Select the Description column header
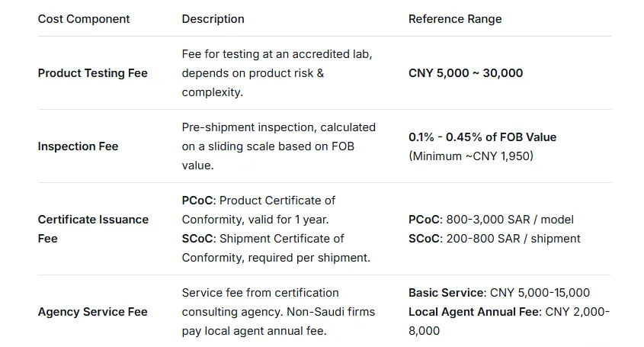 click(213, 19)
